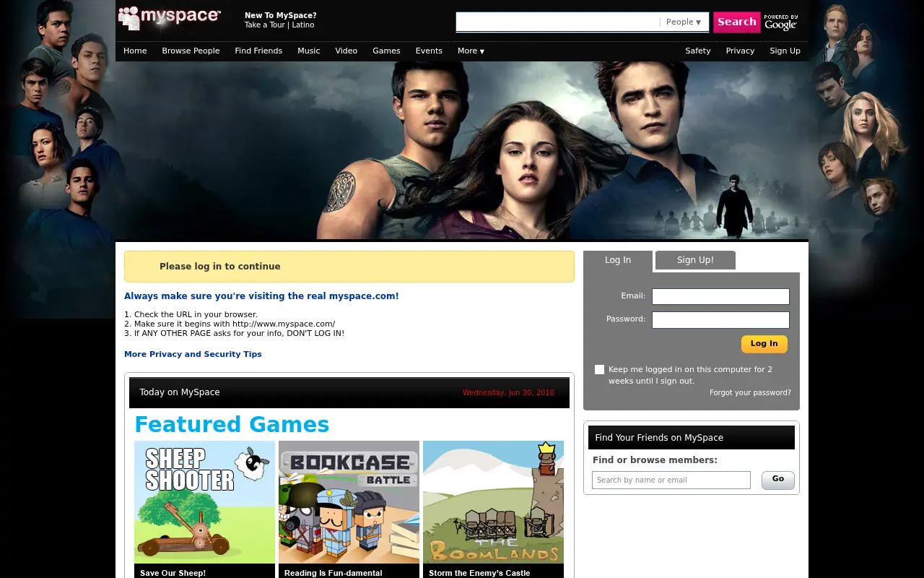The image size is (924, 578).
Task: Open the Bookcase Battle game thumbnail
Action: click(x=349, y=502)
